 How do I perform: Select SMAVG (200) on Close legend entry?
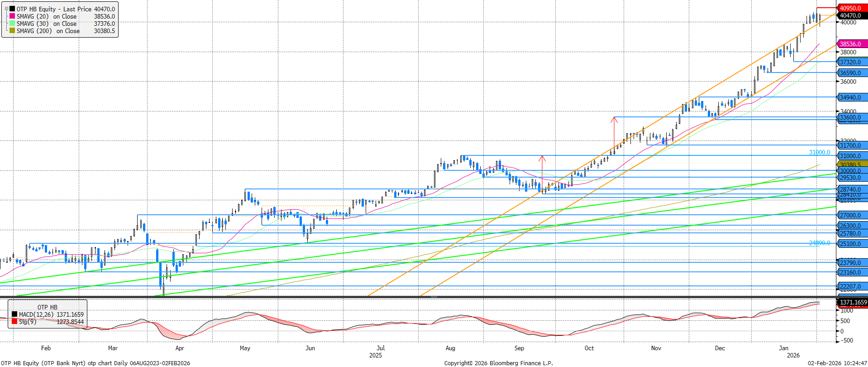(x=48, y=31)
